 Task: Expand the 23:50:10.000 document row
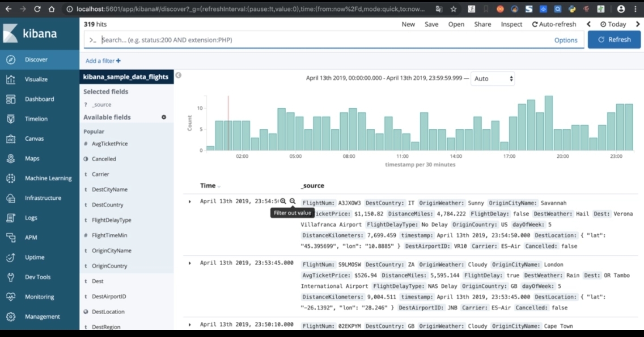190,325
